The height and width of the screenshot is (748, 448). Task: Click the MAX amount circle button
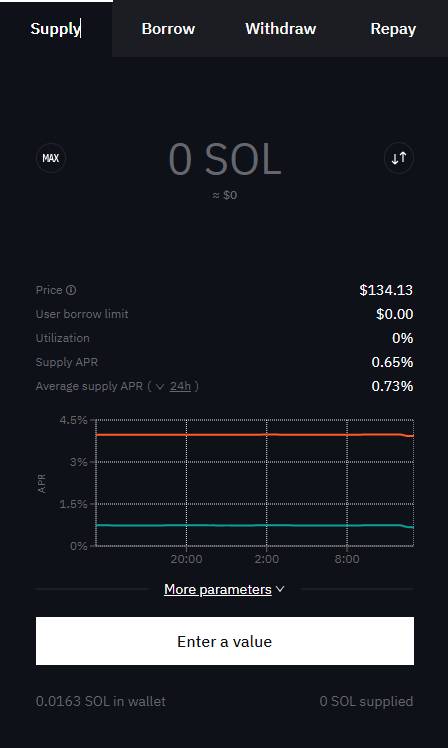[x=51, y=158]
